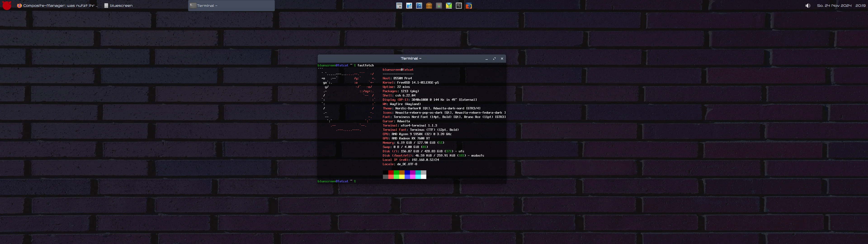Screen dimensions: 868x244
Task: Click the Icons: Newaita-reborn line
Action: click(x=444, y=113)
